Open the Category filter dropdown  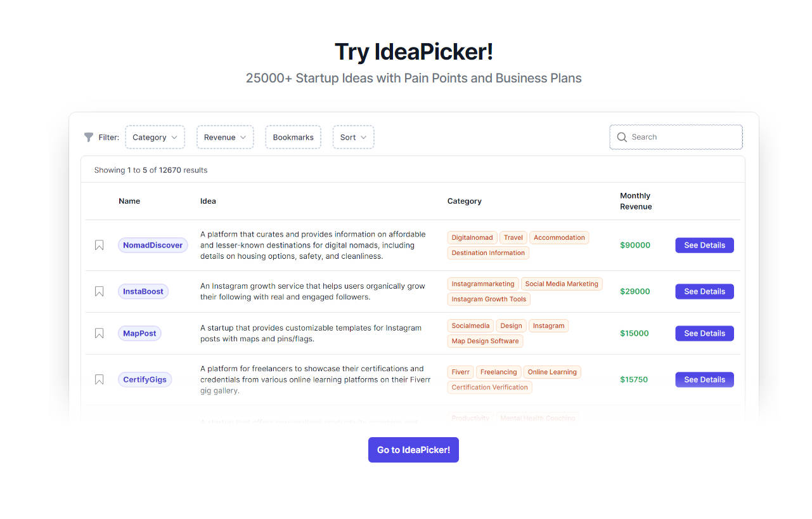click(x=155, y=137)
